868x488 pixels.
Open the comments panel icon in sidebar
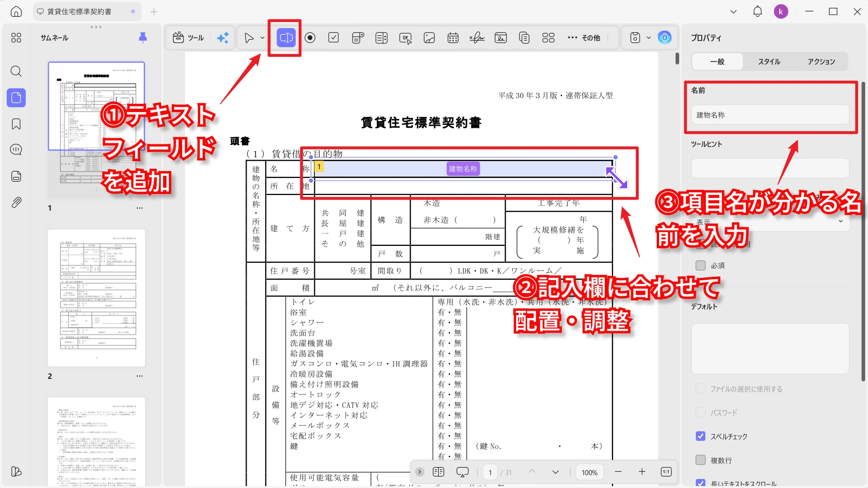pos(16,150)
